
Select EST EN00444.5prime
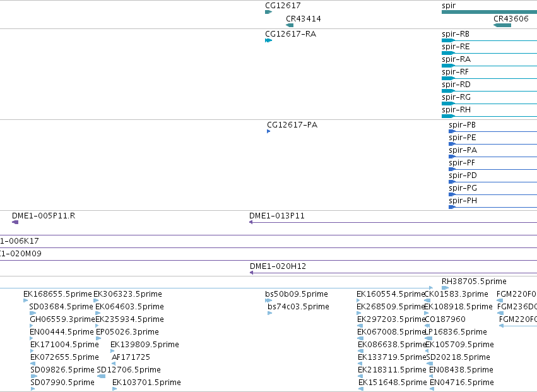[62, 333]
